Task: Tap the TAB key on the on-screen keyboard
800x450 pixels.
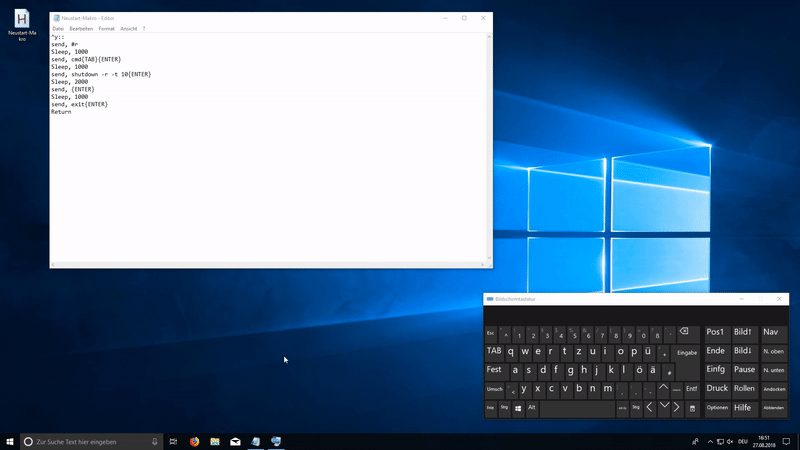Action: click(494, 352)
